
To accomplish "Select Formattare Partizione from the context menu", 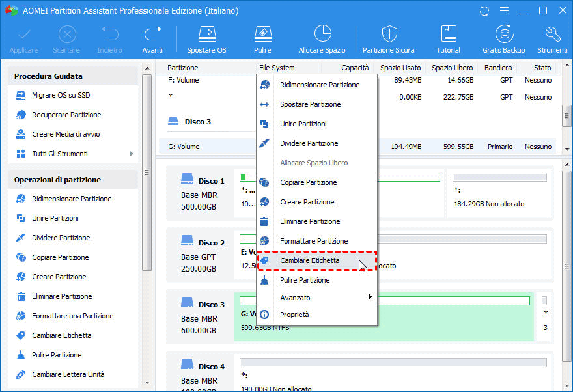I will click(x=317, y=241).
